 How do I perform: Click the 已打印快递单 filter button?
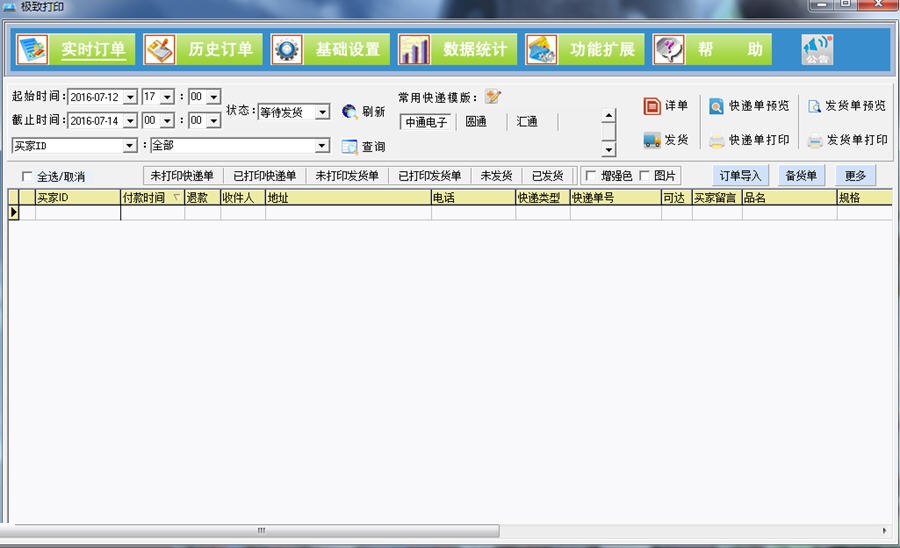[265, 176]
